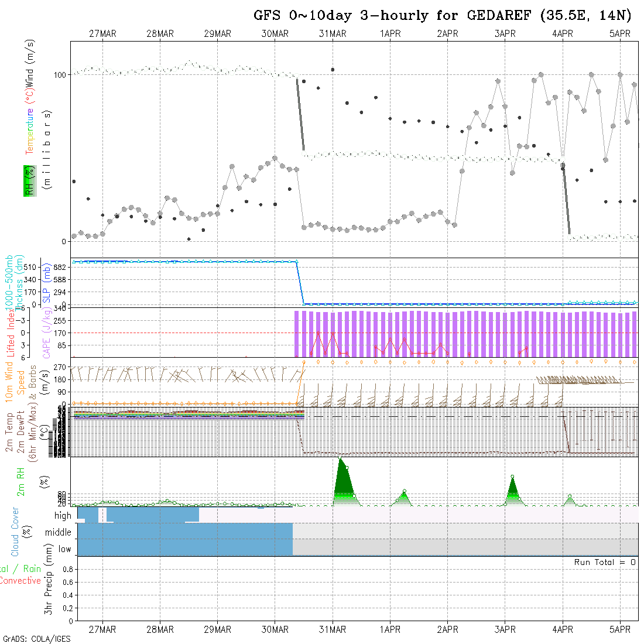
Task: Select the "Run Total = 0" text
Action: pyautogui.click(x=605, y=562)
